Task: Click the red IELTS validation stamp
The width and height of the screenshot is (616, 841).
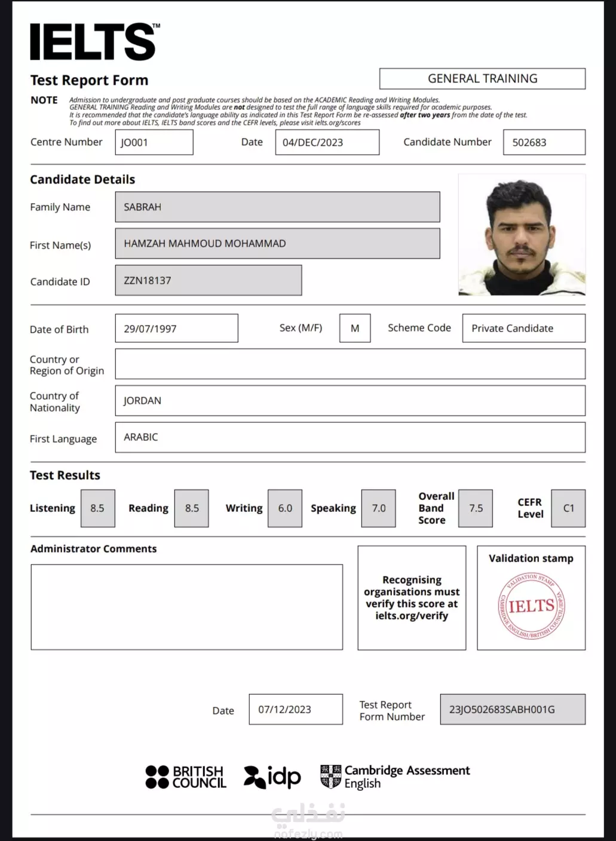Action: 531,606
